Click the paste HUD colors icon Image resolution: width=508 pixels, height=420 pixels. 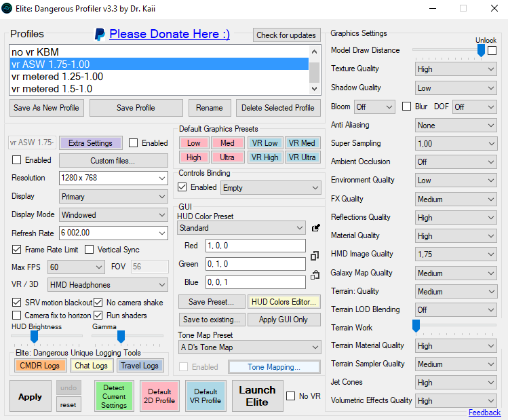tap(315, 275)
